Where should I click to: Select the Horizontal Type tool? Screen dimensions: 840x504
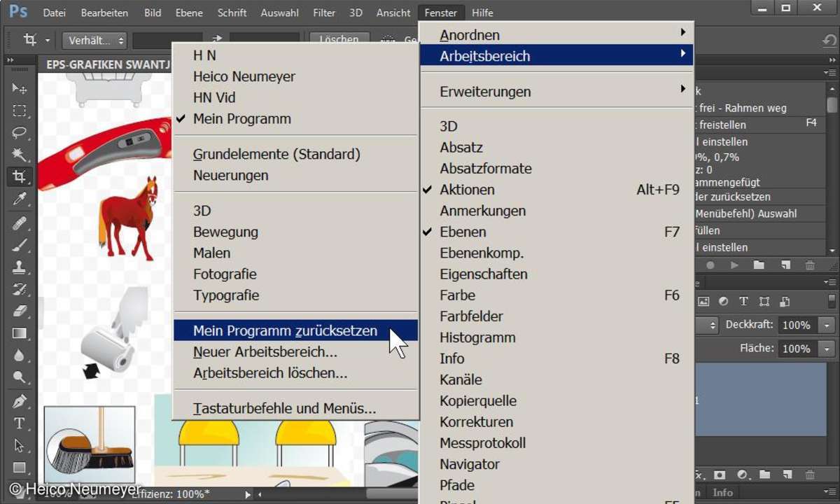[19, 423]
